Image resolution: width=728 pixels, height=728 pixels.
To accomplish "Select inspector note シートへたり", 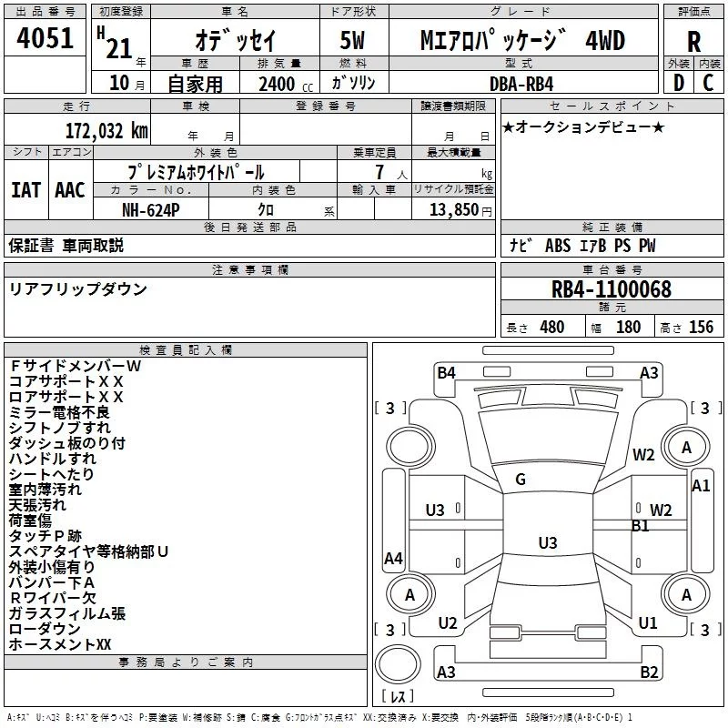I will pos(51,474).
